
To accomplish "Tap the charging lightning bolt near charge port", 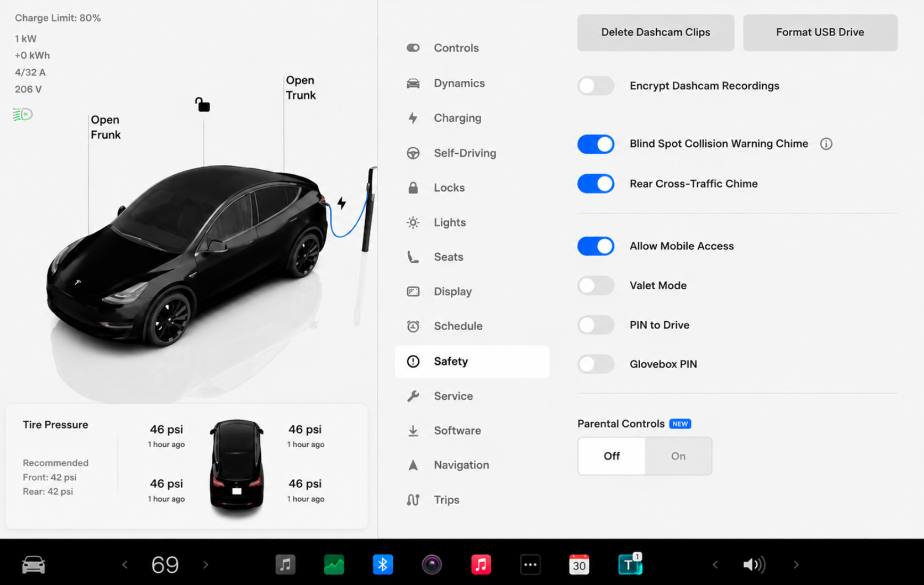I will click(x=342, y=203).
